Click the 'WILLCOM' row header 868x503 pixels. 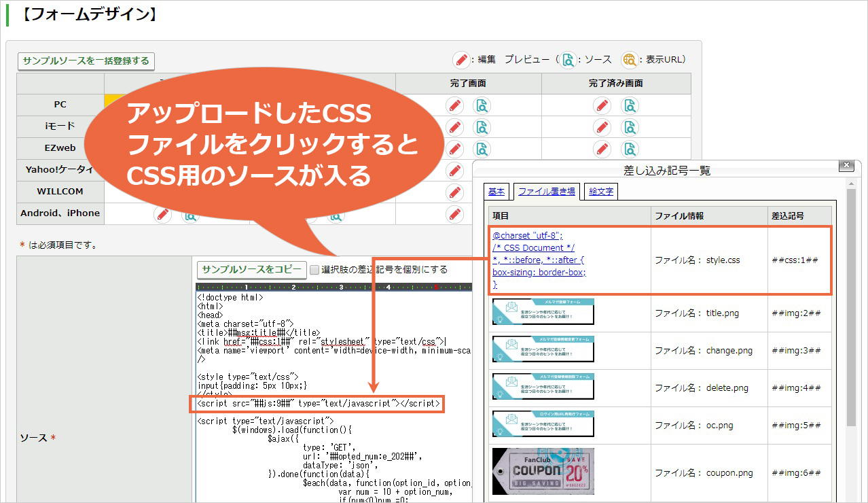point(60,191)
